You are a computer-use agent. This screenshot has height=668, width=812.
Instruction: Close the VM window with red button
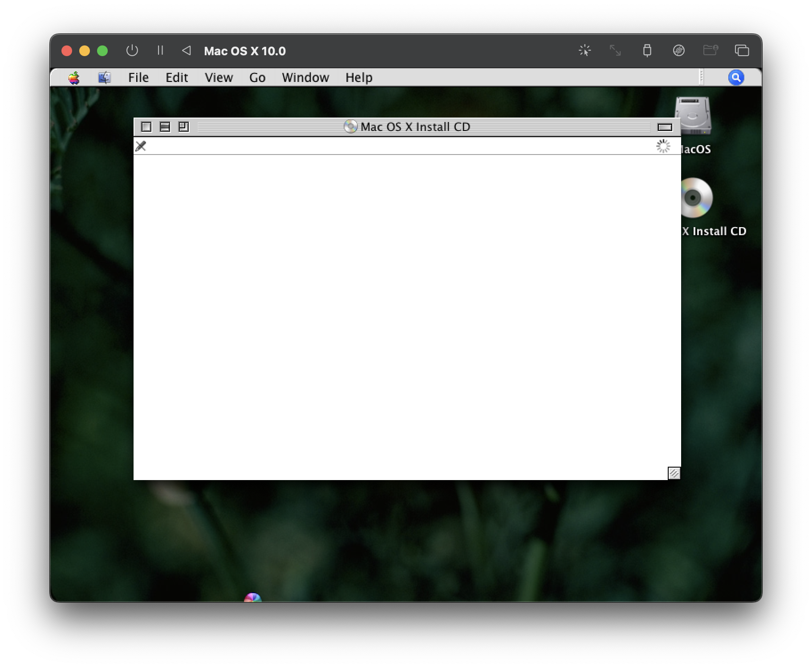[67, 51]
